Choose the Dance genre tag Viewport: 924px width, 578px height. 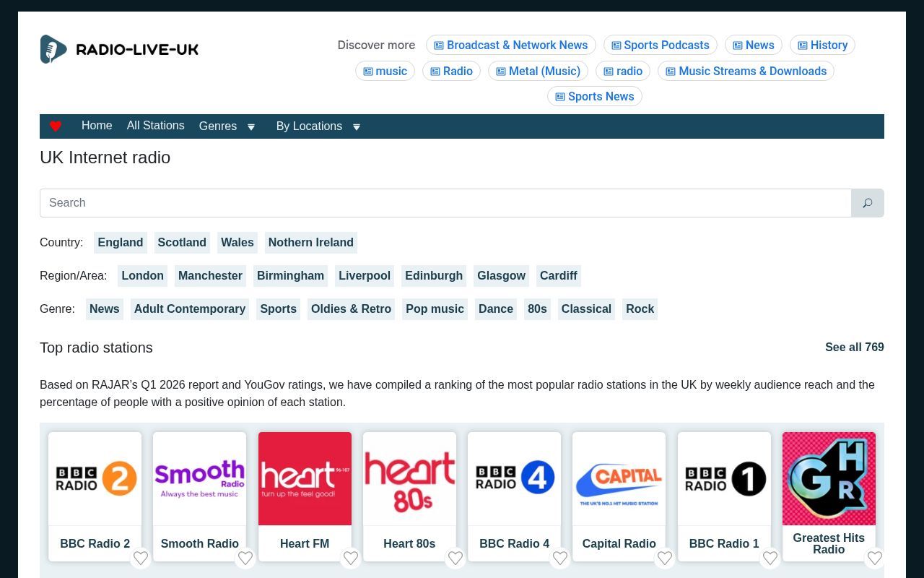(496, 309)
